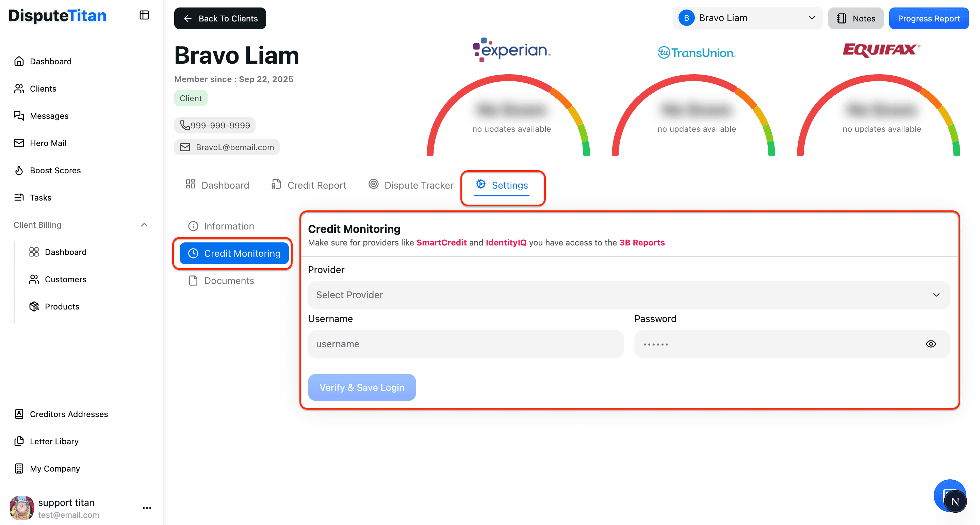
Task: Toggle the sidebar panel layout icon
Action: click(x=144, y=15)
